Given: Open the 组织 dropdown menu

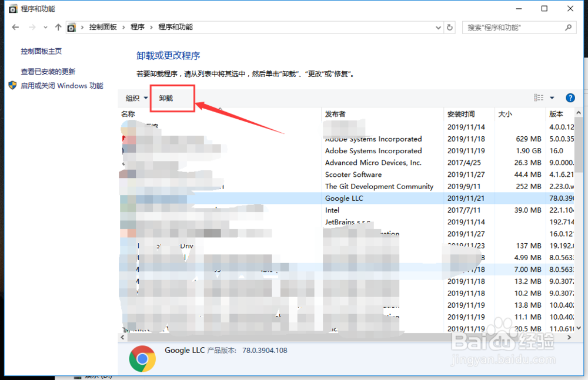Looking at the screenshot, I should pos(135,97).
